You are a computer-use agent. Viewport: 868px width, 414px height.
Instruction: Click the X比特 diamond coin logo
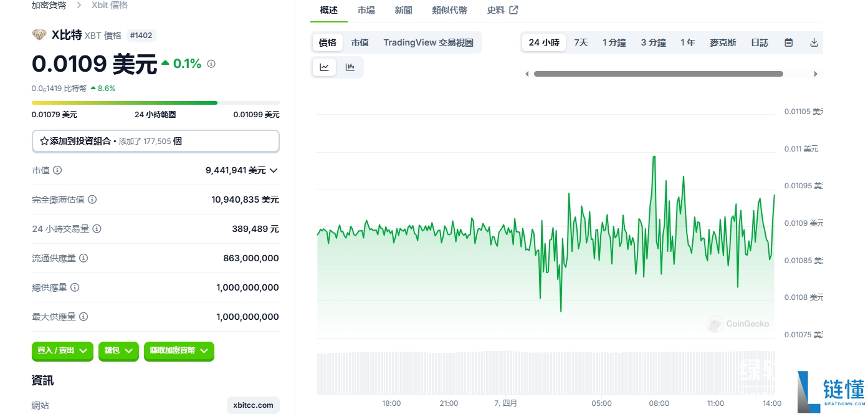(x=39, y=35)
